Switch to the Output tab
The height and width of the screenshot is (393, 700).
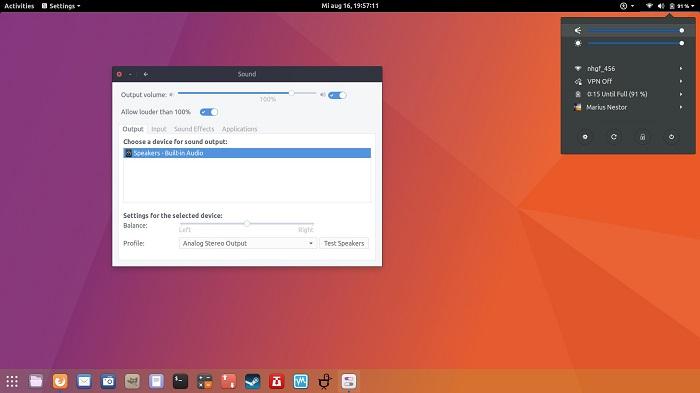133,129
